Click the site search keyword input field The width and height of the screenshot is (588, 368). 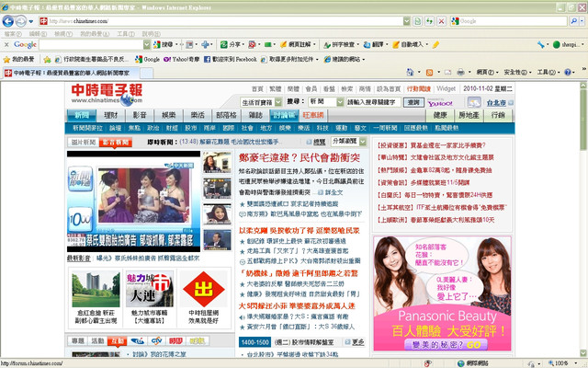click(374, 102)
